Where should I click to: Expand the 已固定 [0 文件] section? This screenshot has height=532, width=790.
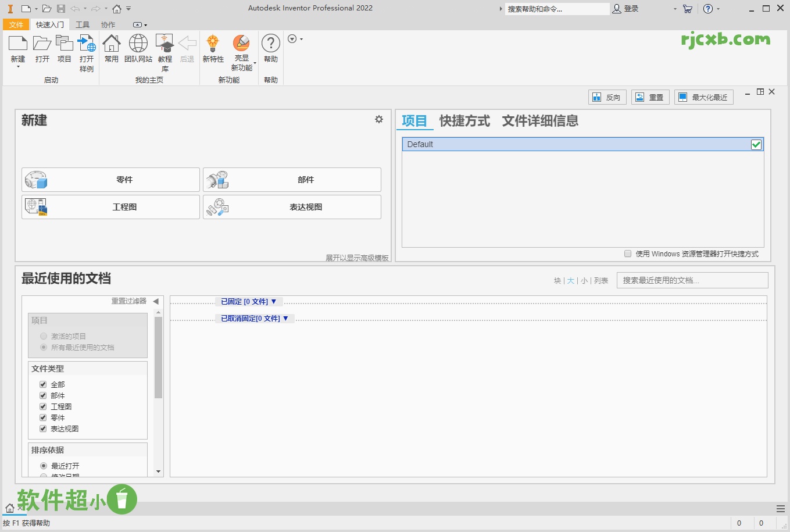click(248, 301)
